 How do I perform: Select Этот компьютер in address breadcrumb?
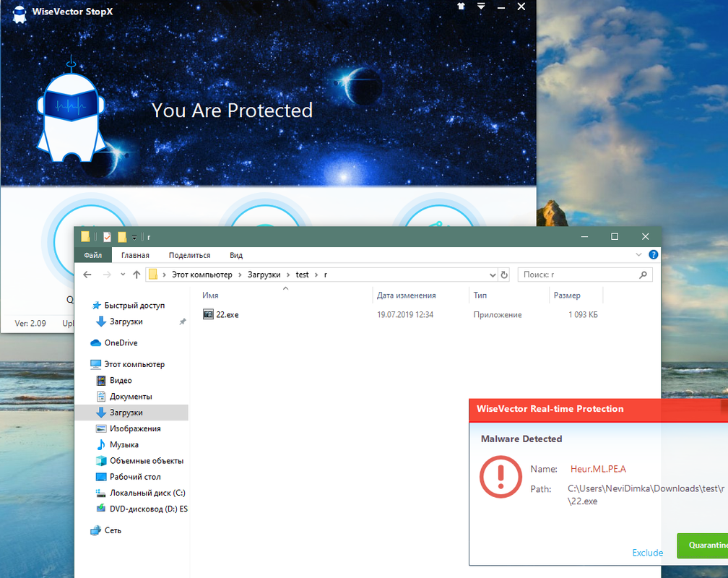[x=202, y=275]
